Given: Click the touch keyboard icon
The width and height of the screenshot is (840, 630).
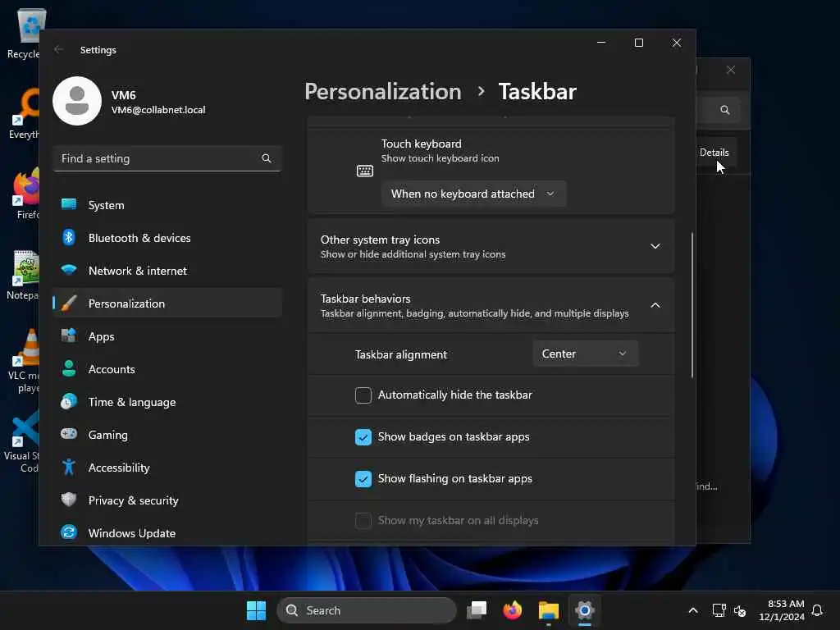Looking at the screenshot, I should click(x=365, y=171).
